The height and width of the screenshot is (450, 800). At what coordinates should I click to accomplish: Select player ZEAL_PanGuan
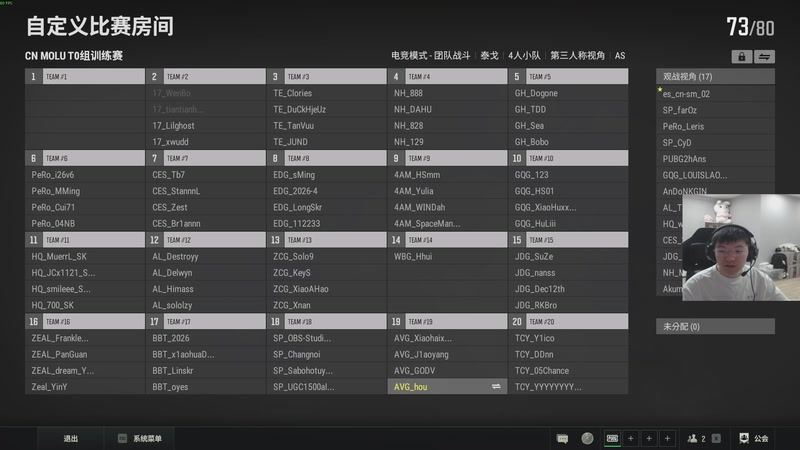85,354
